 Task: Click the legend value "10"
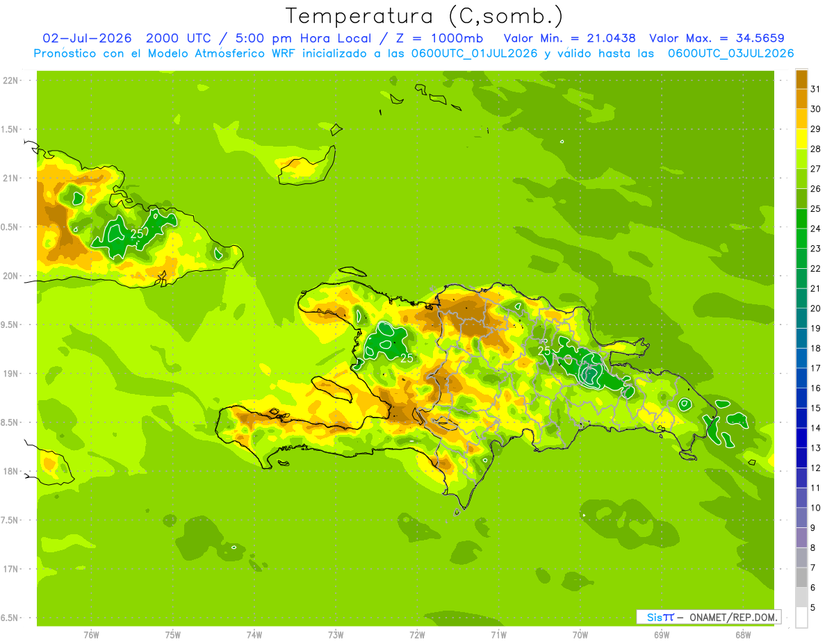pos(816,508)
